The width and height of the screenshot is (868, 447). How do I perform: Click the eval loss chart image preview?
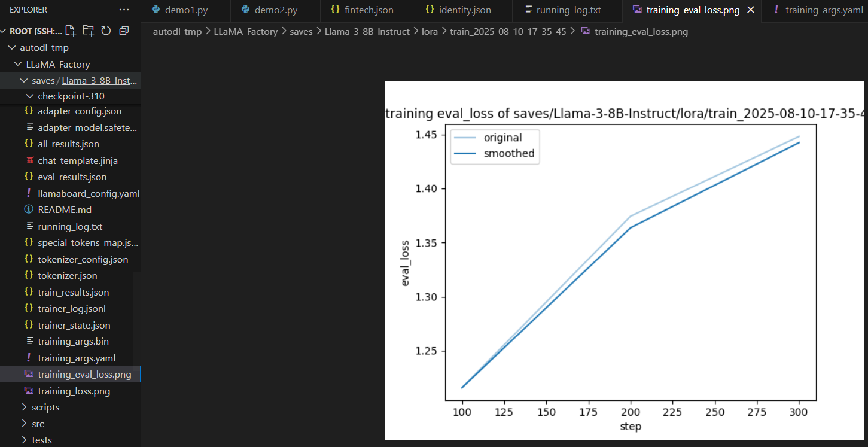click(625, 260)
